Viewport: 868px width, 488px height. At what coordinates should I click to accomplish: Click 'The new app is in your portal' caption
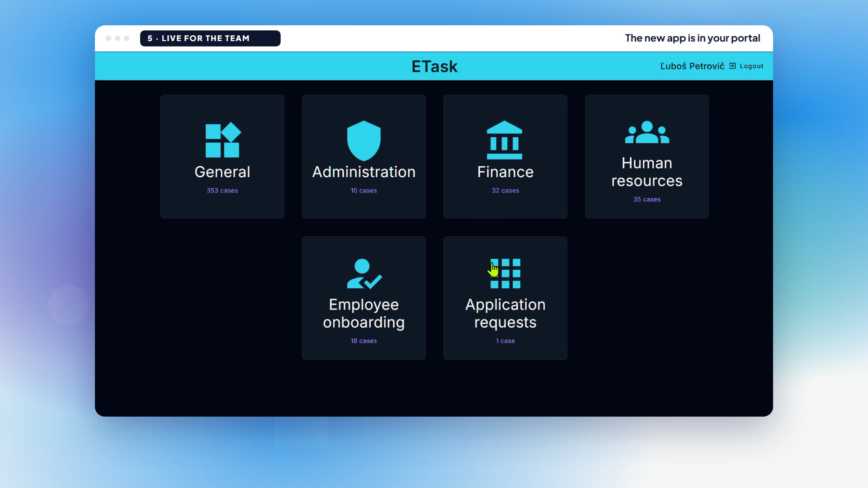coord(693,38)
